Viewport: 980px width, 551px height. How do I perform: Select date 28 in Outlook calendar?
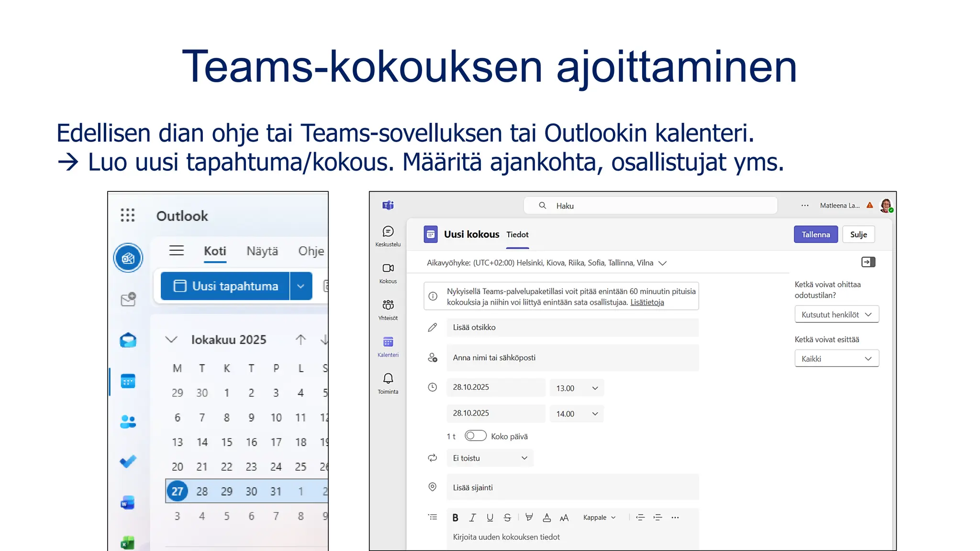[x=202, y=491]
